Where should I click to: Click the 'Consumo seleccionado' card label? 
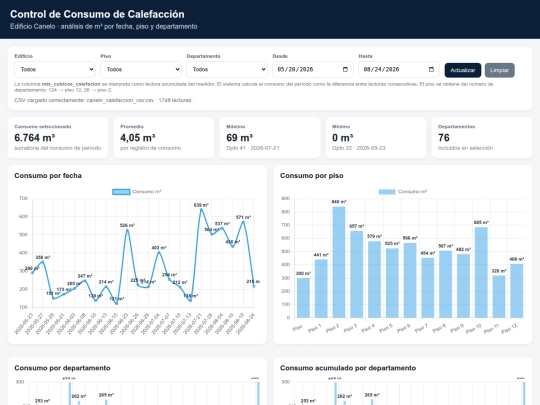click(x=43, y=127)
